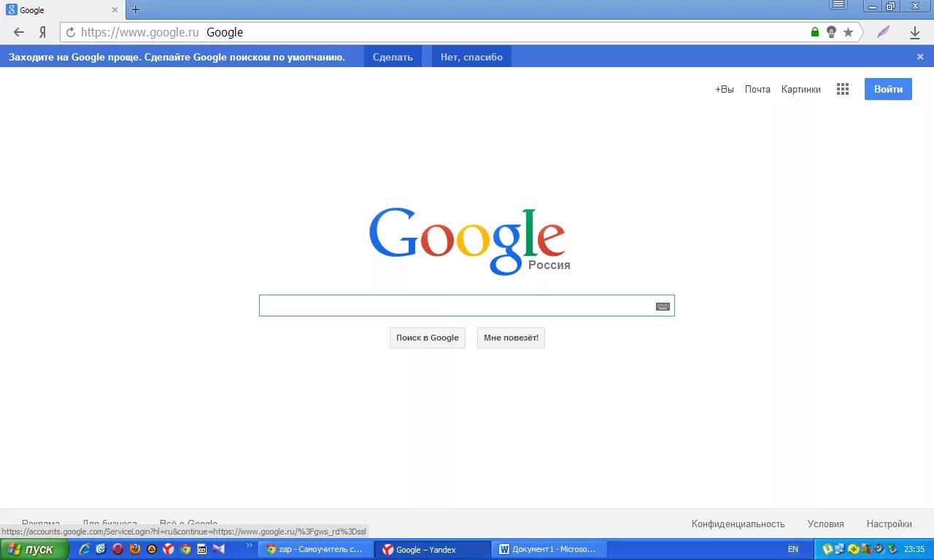Open a new tab with the plus button
Viewport: 934px width, 560px height.
click(136, 9)
